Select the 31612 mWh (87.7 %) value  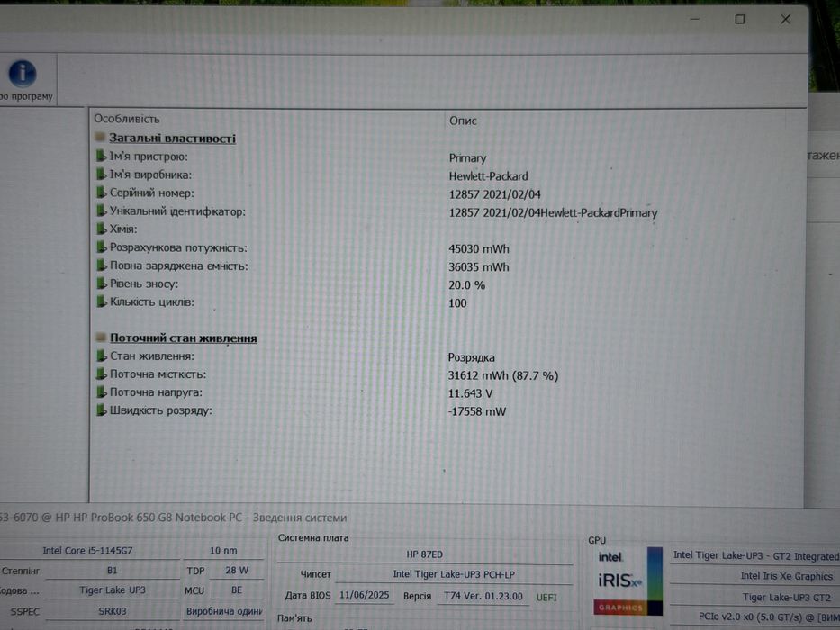(503, 376)
